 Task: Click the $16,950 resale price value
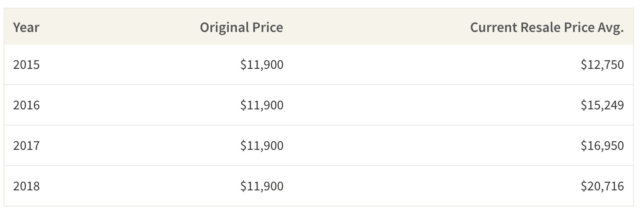pyautogui.click(x=602, y=146)
